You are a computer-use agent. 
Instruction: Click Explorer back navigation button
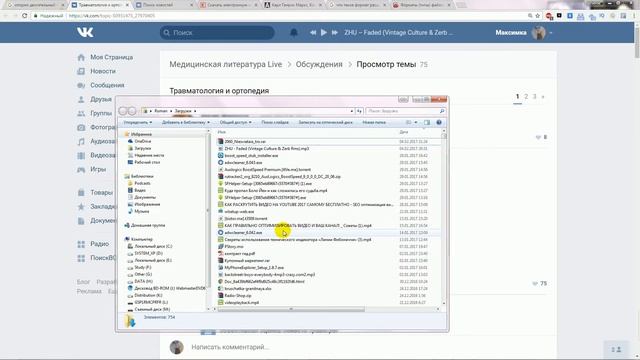coord(123,111)
